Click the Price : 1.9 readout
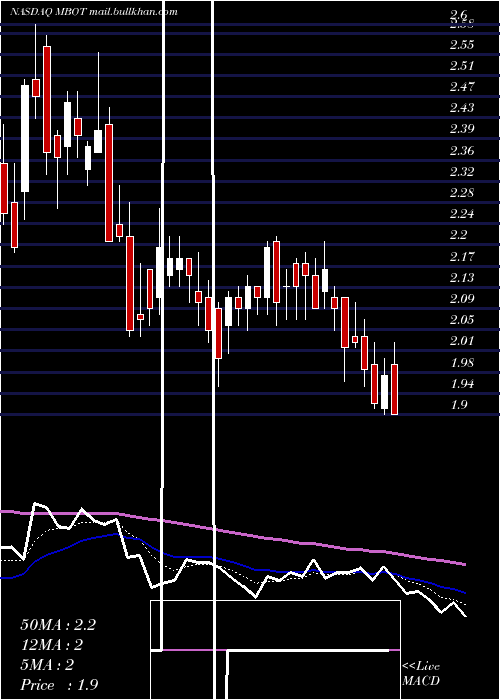 click(x=59, y=685)
